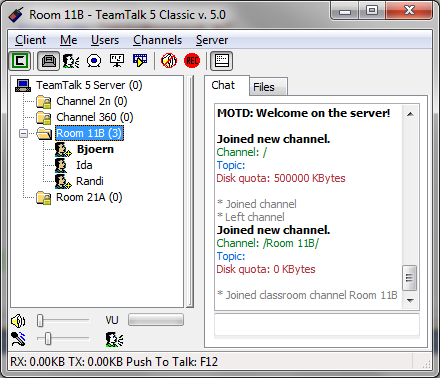
Task: Click the voice activation icon below VU
Action: pos(114,340)
